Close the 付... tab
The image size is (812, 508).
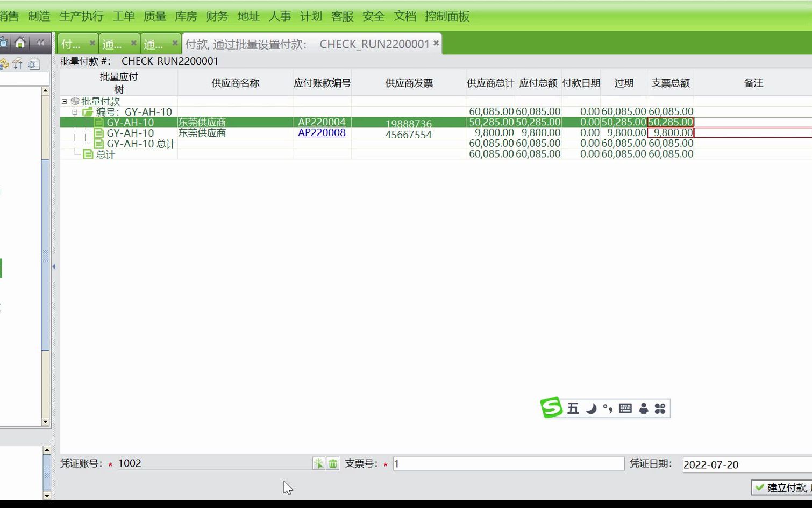click(x=92, y=43)
